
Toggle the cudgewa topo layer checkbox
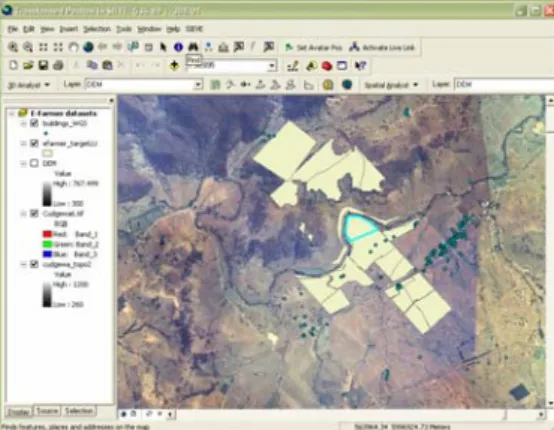(34, 264)
